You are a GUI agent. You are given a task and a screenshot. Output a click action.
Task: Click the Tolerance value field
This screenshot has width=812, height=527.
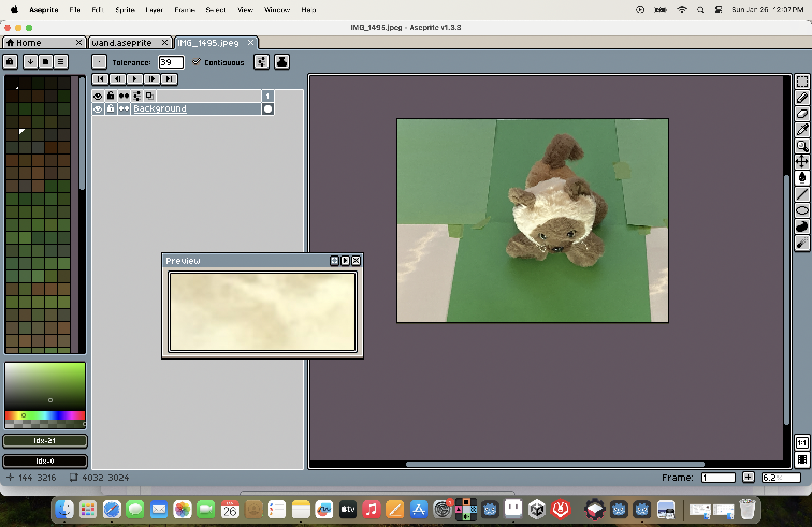click(171, 62)
